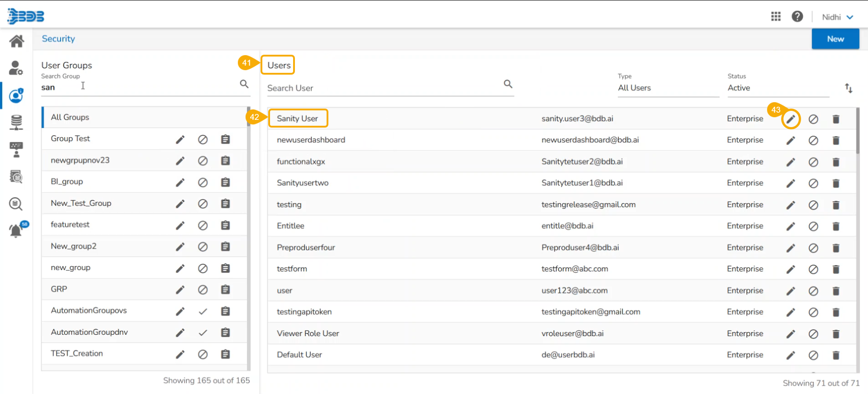
Task: Expand the Nidhi profile menu
Action: [x=837, y=17]
